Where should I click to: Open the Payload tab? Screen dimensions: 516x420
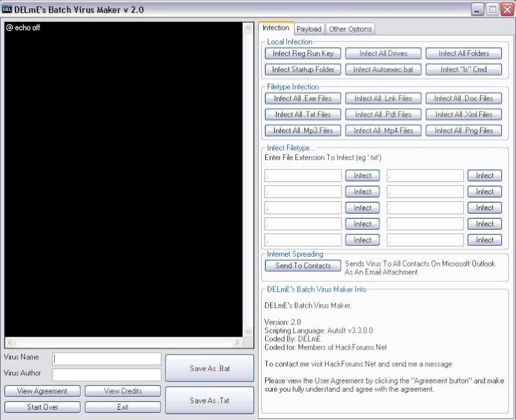coord(309,29)
